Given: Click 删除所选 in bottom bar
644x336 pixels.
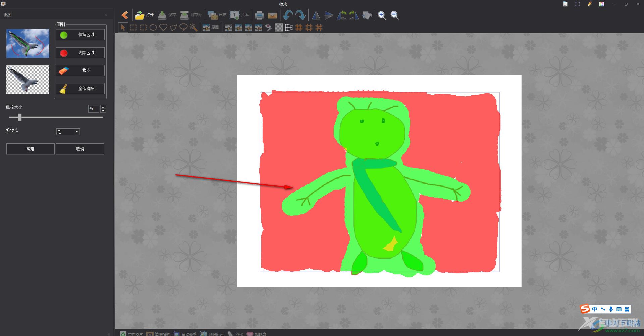Looking at the screenshot, I should tap(212, 334).
